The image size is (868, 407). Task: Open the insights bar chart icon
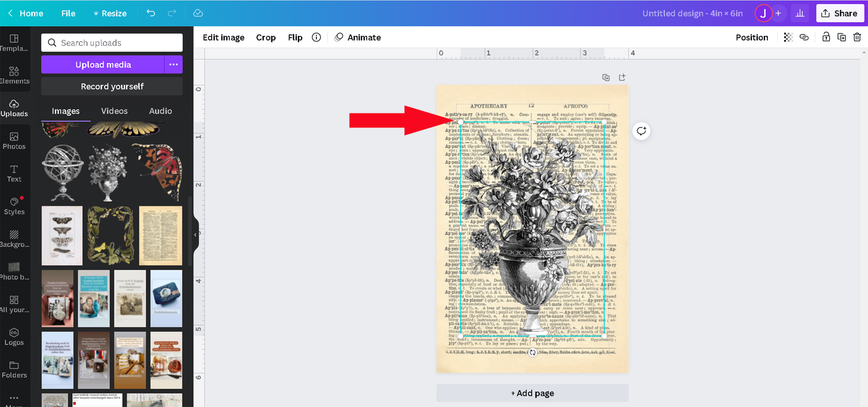pos(800,13)
